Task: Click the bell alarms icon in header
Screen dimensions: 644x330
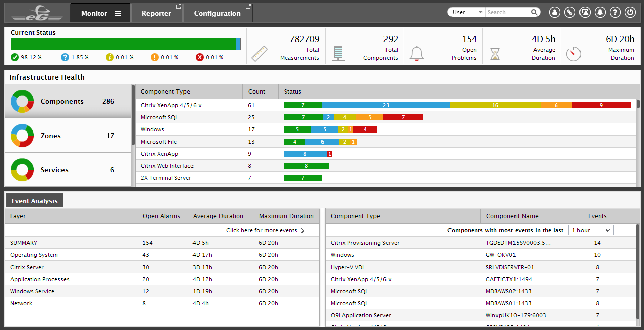Action: [x=600, y=13]
